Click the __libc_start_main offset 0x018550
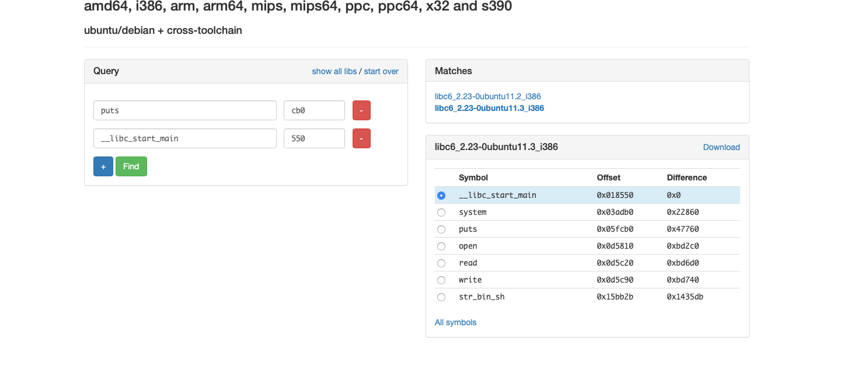Screen dimensions: 868x383 pos(615,196)
